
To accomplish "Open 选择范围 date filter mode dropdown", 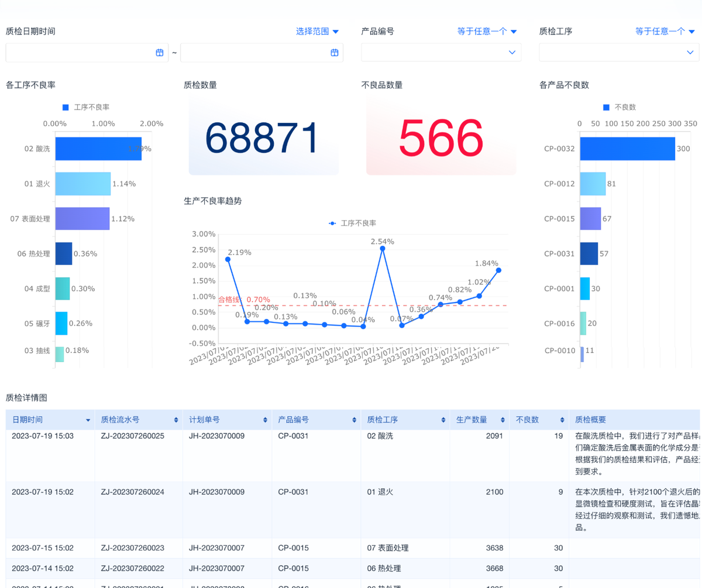I will (x=317, y=32).
